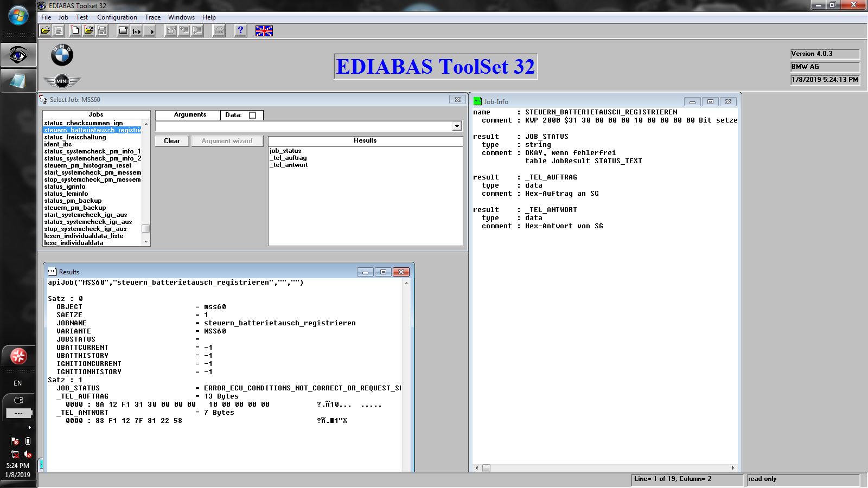Open Action Center flag in system tray
Viewport: 868px width, 488px height.
click(x=15, y=441)
